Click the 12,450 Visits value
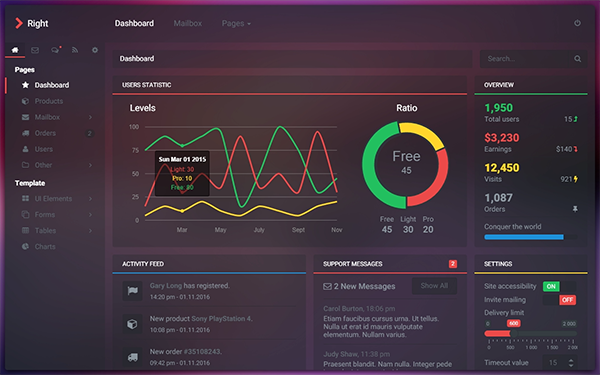 point(502,168)
